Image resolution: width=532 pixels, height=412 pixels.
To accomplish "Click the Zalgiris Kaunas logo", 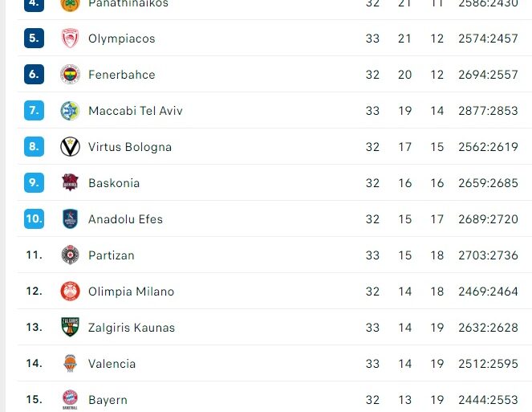I will [71, 328].
